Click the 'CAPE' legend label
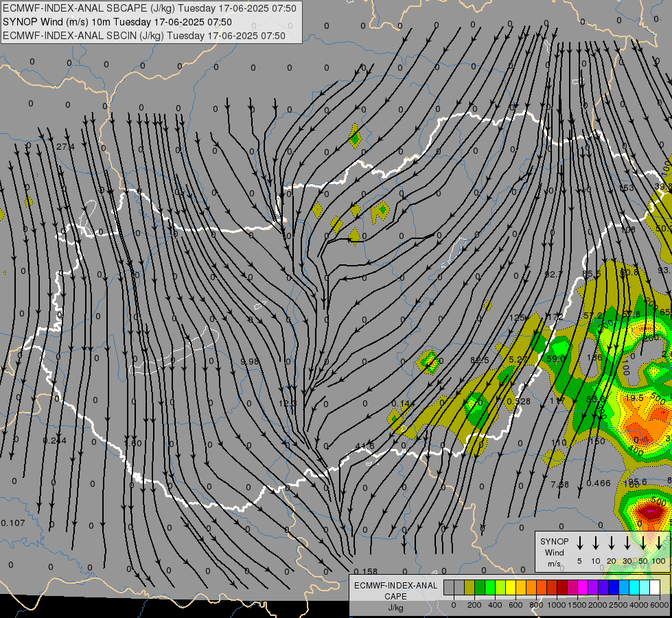672x618 pixels. (395, 597)
